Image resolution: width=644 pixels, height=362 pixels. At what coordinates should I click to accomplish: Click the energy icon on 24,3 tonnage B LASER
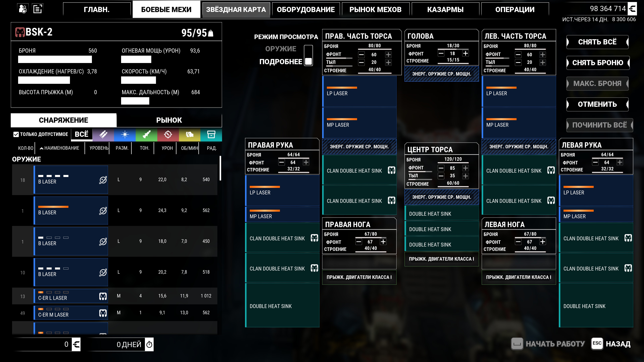[103, 211]
